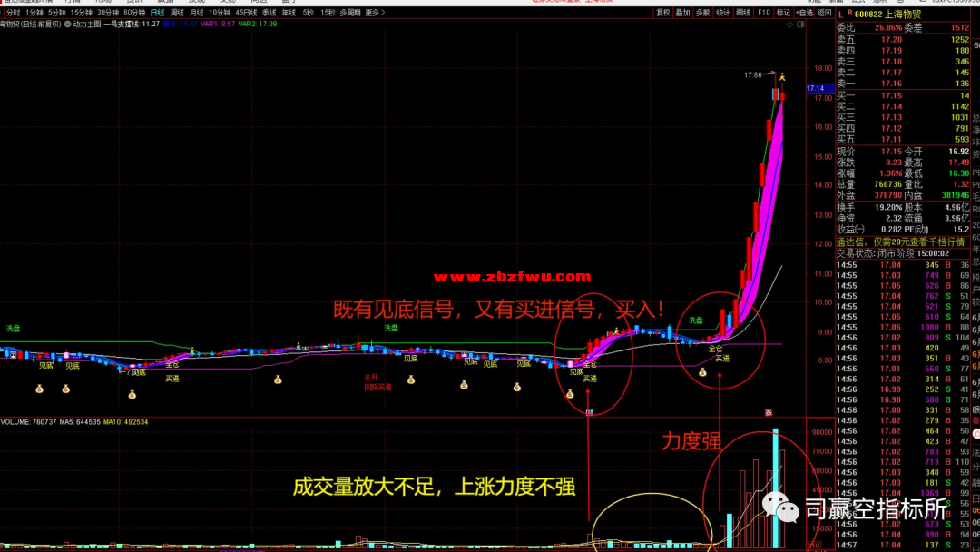The width and height of the screenshot is (980, 552).
Task: Click the 复权 adjustment button
Action: 663,13
